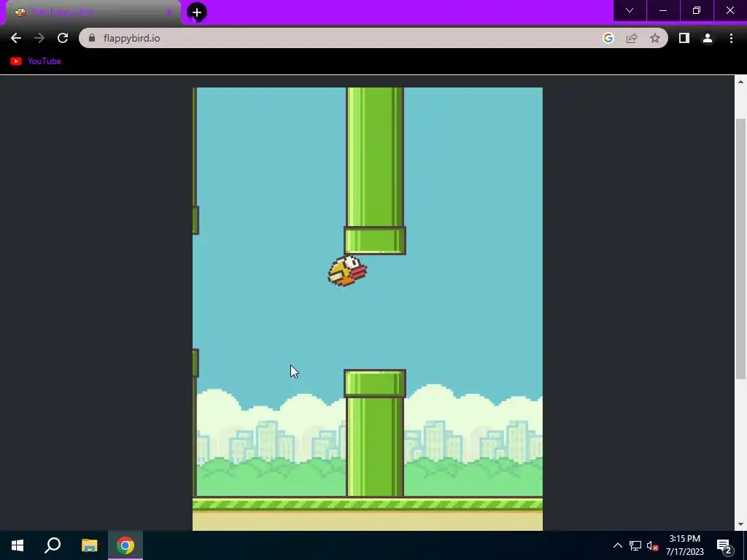Restore down the Chrome window
The width and height of the screenshot is (747, 560).
(697, 10)
